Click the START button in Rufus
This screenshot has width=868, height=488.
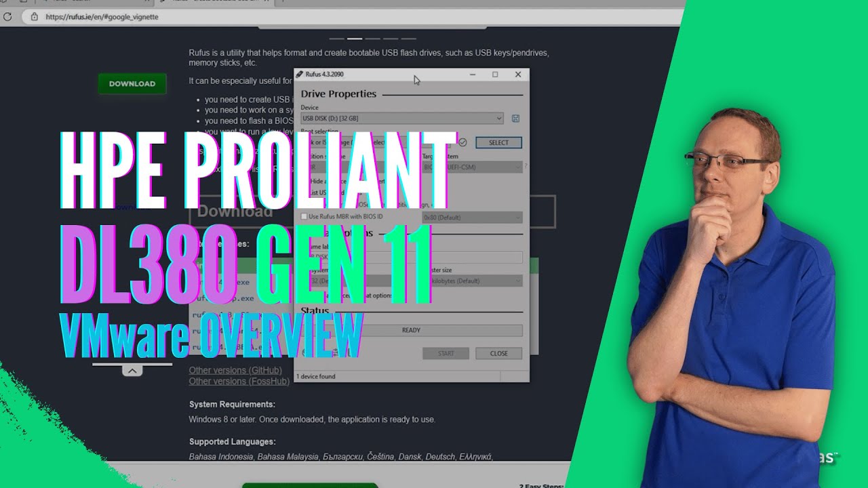pos(446,353)
